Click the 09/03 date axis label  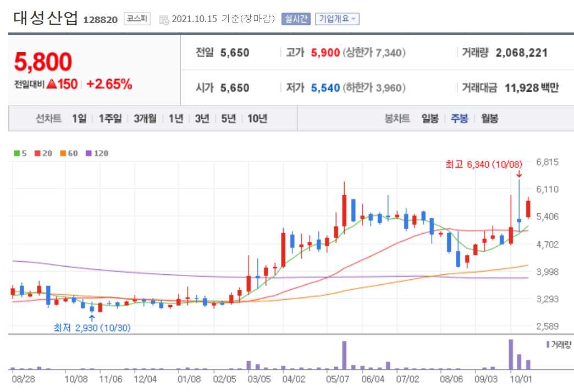(486, 379)
